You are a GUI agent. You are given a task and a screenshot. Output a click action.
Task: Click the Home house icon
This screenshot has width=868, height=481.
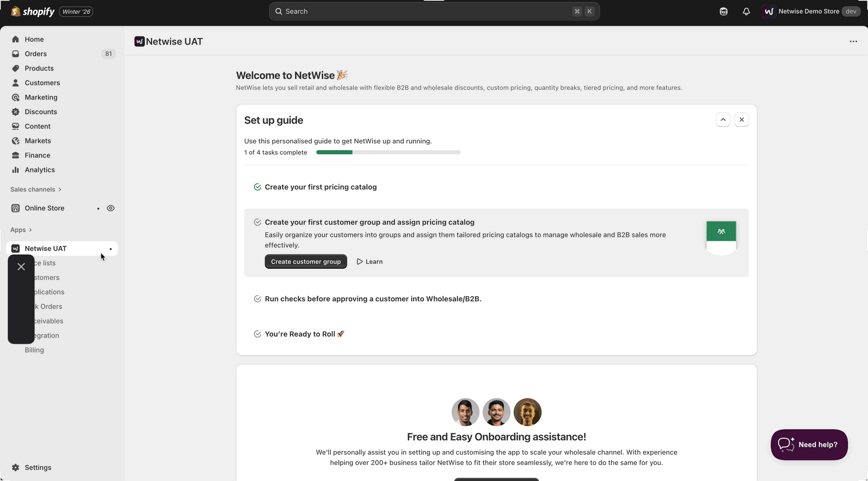click(16, 39)
